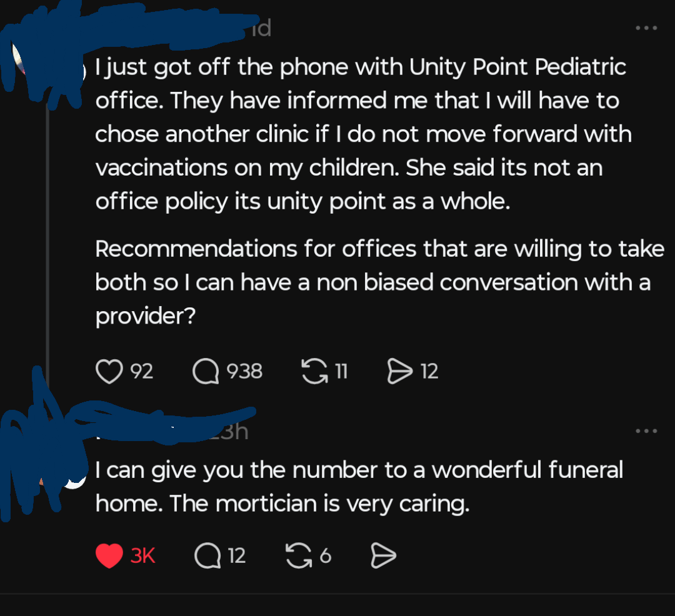Open more options for the funeral home reply
The image size is (675, 616).
click(646, 431)
